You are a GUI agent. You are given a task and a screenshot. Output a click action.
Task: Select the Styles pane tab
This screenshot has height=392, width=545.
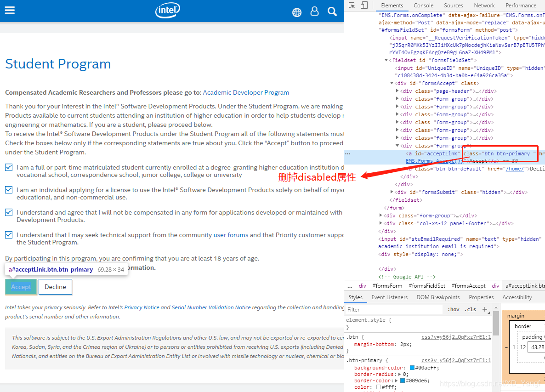pos(355,297)
